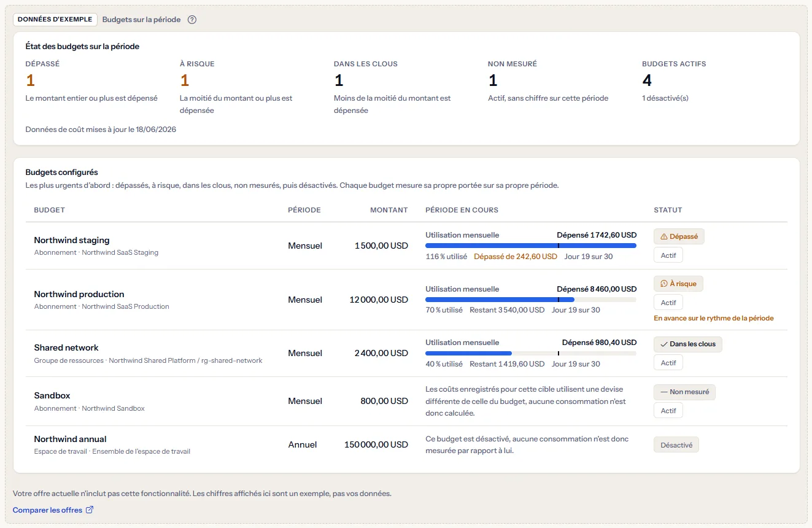This screenshot has width=812, height=528.
Task: Click Mensuel period in Sandbox row
Action: pos(305,401)
